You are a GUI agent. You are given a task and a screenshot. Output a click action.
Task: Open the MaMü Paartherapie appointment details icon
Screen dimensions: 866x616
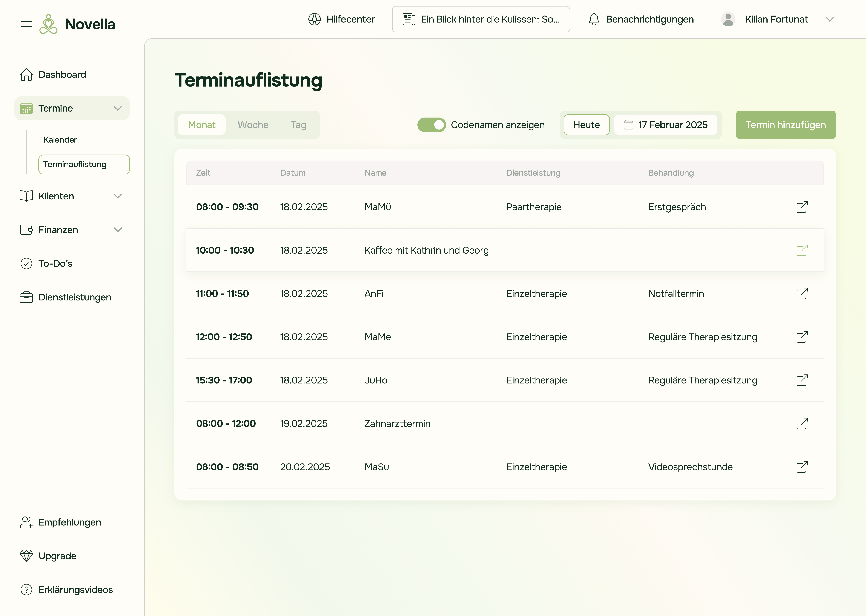[x=802, y=207]
